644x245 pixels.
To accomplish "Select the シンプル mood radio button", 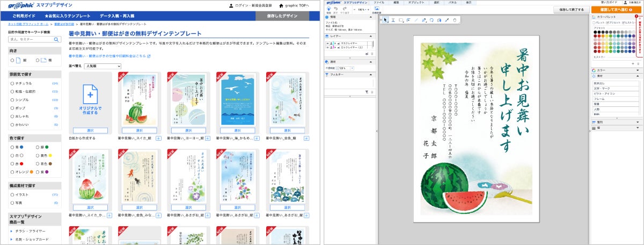I will point(11,99).
